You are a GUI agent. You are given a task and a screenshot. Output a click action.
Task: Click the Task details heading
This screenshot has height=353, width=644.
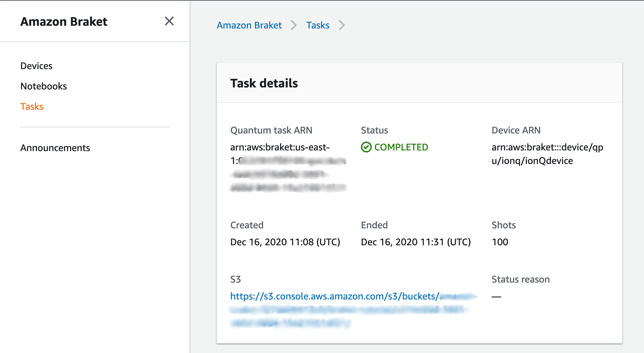264,83
